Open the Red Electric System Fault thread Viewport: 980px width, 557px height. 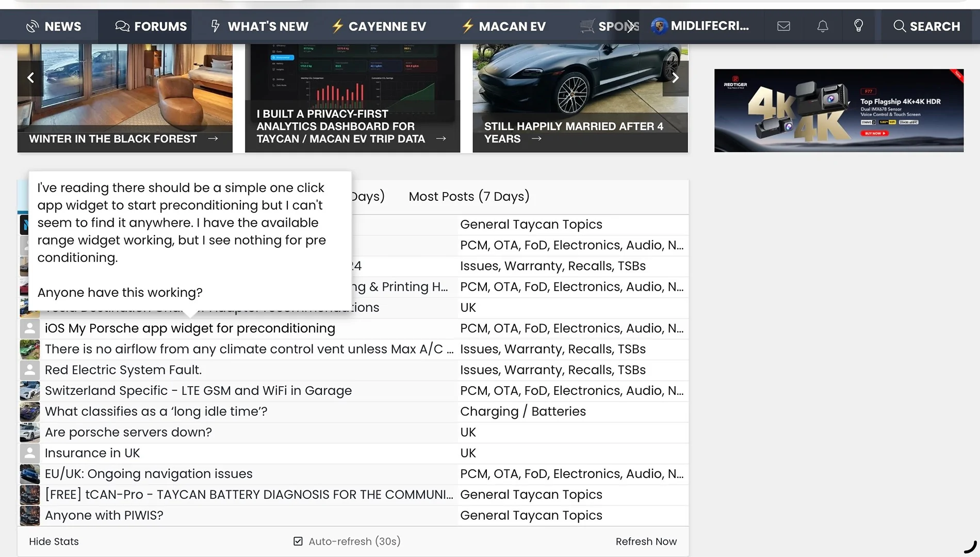point(123,370)
